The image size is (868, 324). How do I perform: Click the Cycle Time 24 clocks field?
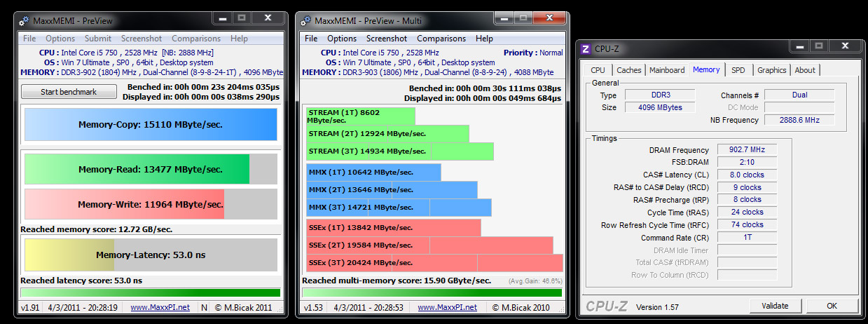747,212
